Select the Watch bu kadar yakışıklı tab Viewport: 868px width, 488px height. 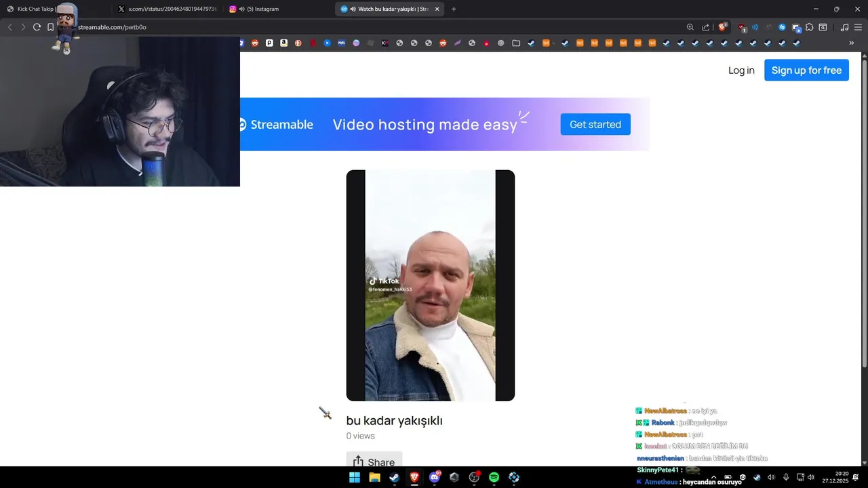pyautogui.click(x=390, y=9)
